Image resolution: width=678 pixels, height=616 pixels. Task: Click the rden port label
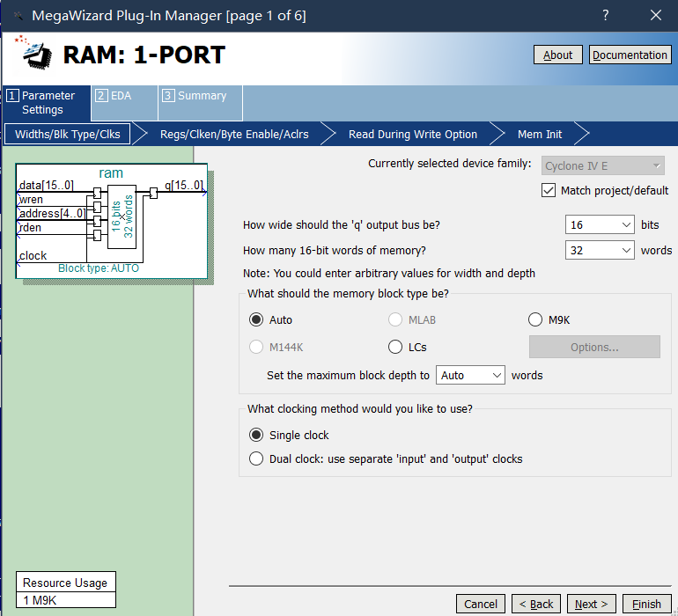point(30,228)
